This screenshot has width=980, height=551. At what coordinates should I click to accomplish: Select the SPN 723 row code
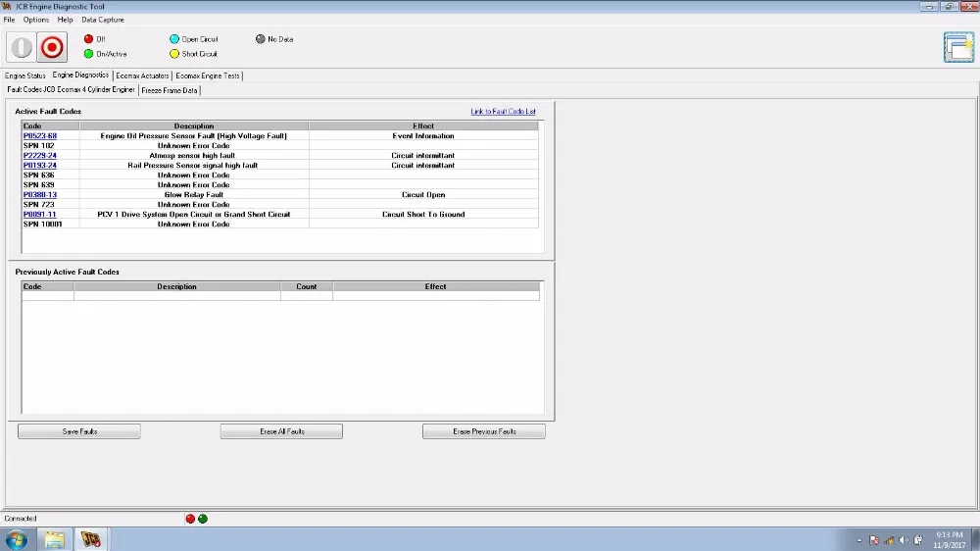click(39, 205)
